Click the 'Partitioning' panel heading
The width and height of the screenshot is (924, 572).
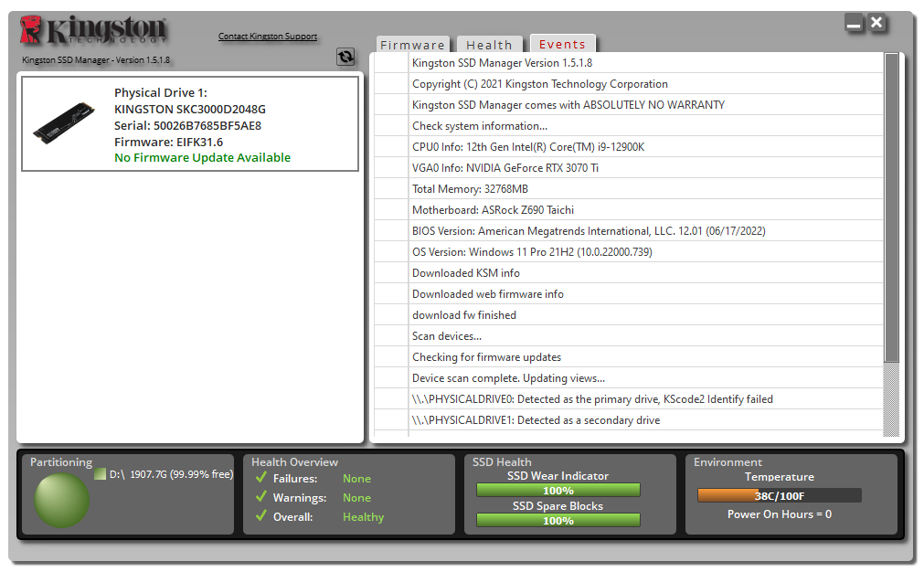click(x=61, y=462)
